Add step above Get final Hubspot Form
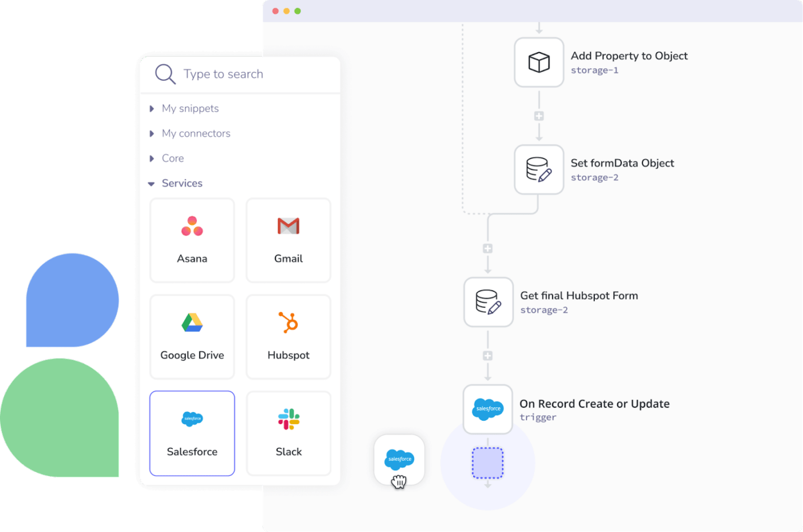The image size is (803, 532). [x=488, y=249]
